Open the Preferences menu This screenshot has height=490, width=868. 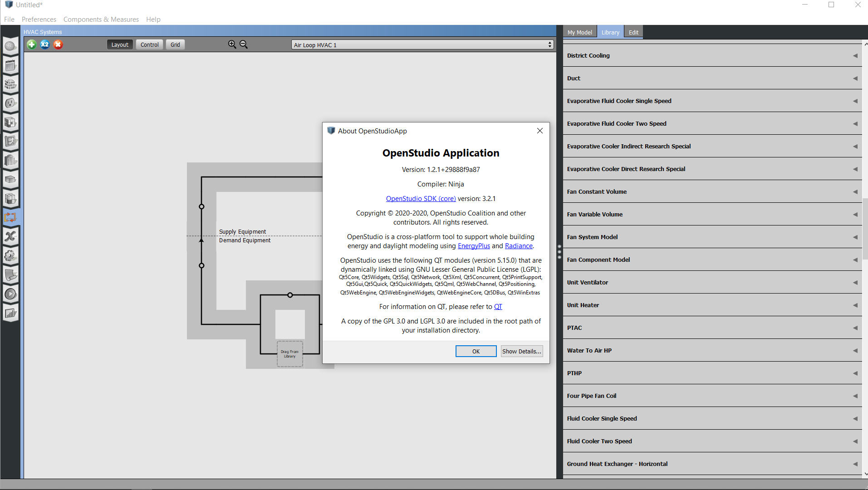(x=39, y=20)
